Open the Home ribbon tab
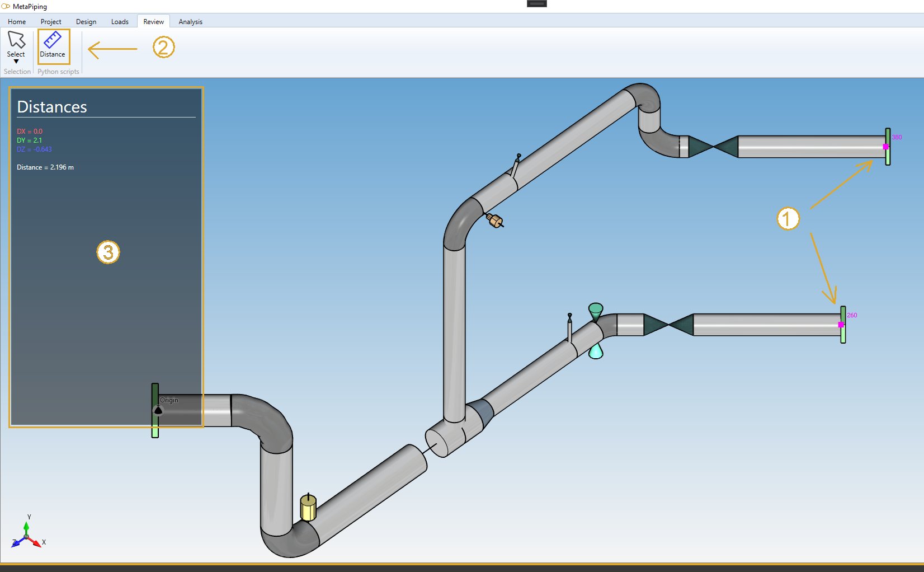The height and width of the screenshot is (572, 924). pyautogui.click(x=17, y=21)
